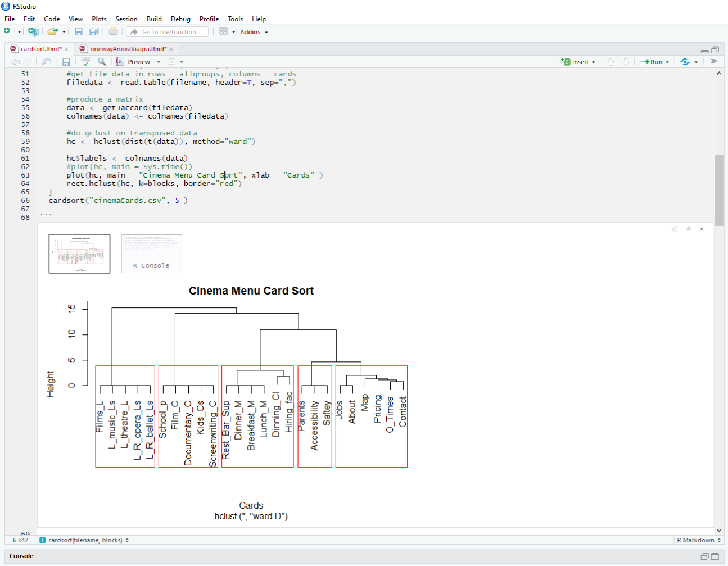
Task: Clear the chunk output
Action: click(702, 229)
